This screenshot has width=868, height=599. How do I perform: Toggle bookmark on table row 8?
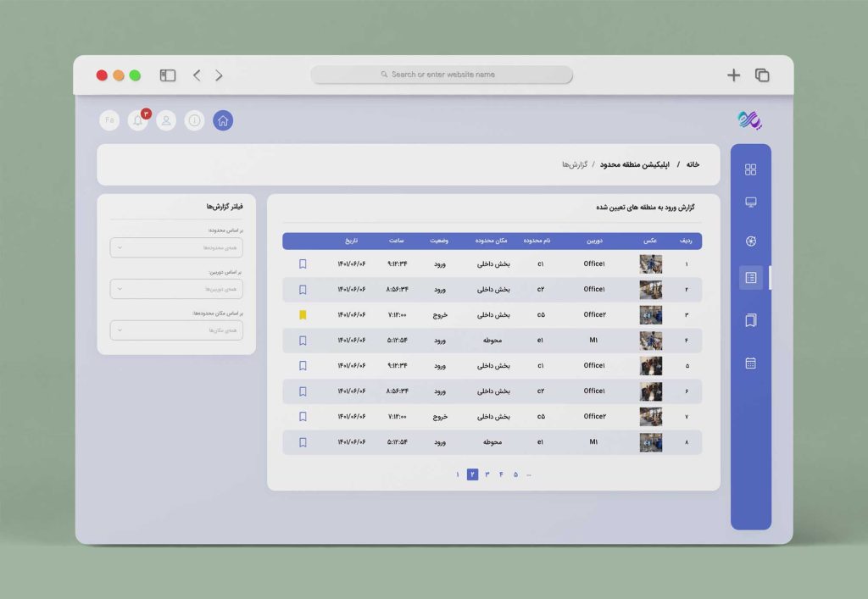[303, 442]
